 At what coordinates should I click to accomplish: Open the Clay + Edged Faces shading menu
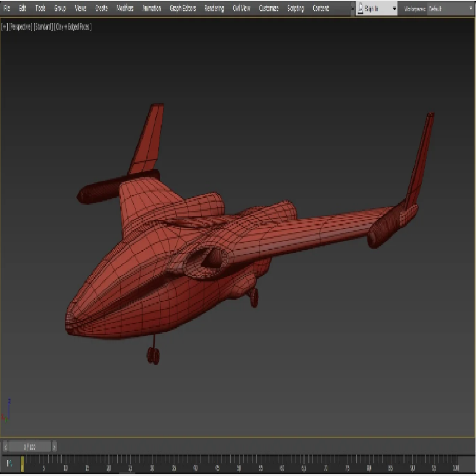(73, 27)
